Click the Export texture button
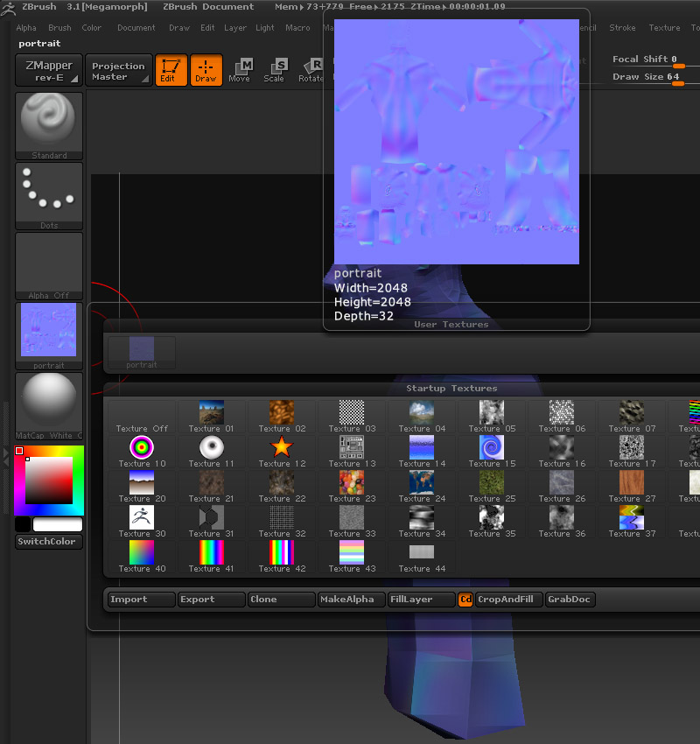700x744 pixels. (212, 600)
